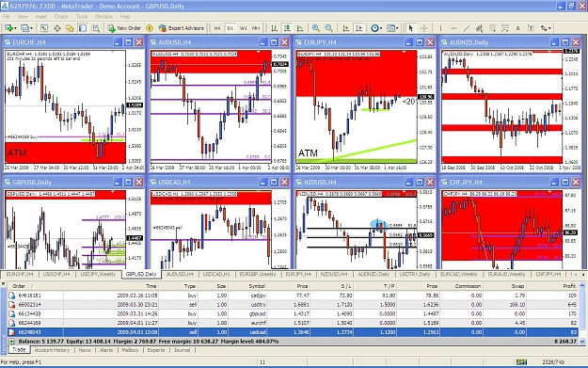Zoom in on the chart
The width and height of the screenshot is (588, 368).
[316, 28]
